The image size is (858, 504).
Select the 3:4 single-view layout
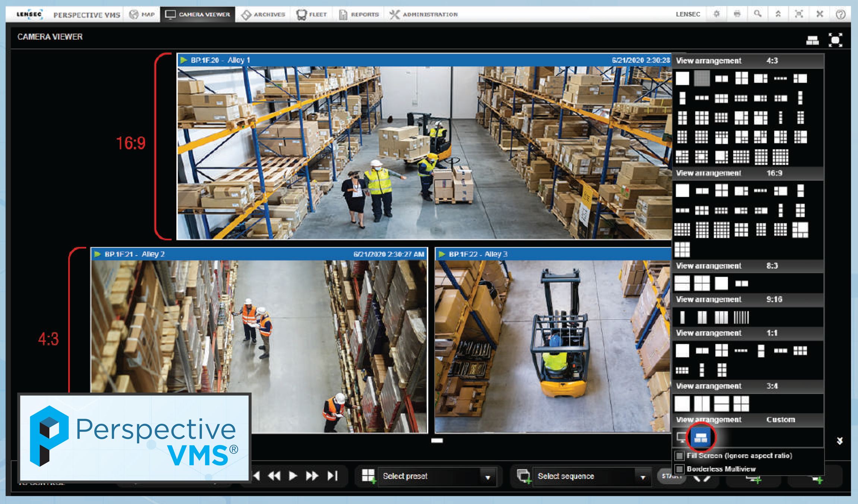pos(682,404)
